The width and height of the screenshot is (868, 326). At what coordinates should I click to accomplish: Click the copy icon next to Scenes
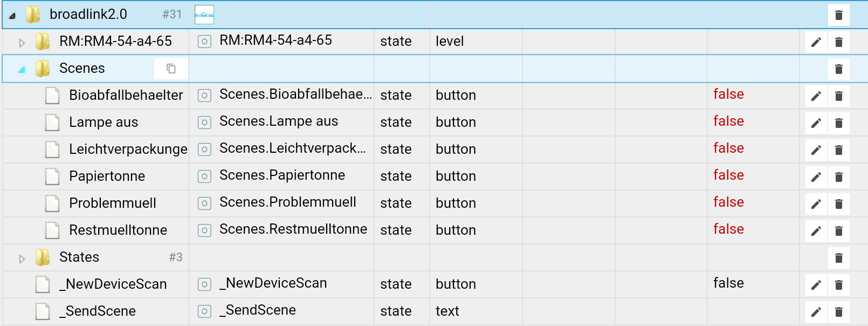point(171,69)
